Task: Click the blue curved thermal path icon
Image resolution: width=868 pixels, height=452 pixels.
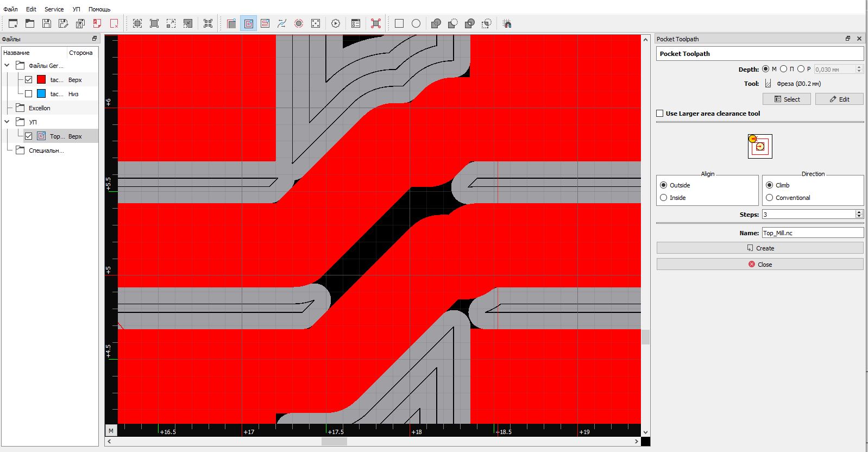Action: point(282,23)
